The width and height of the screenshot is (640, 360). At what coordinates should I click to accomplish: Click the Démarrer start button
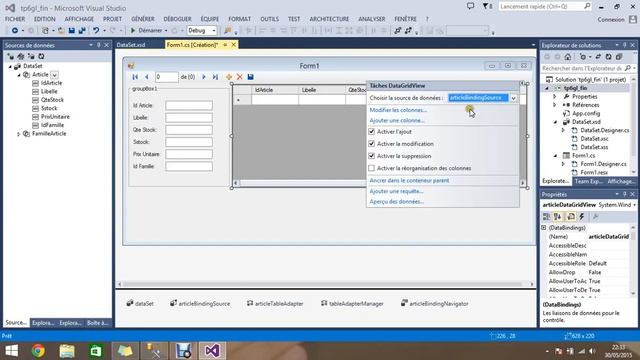[x=147, y=31]
